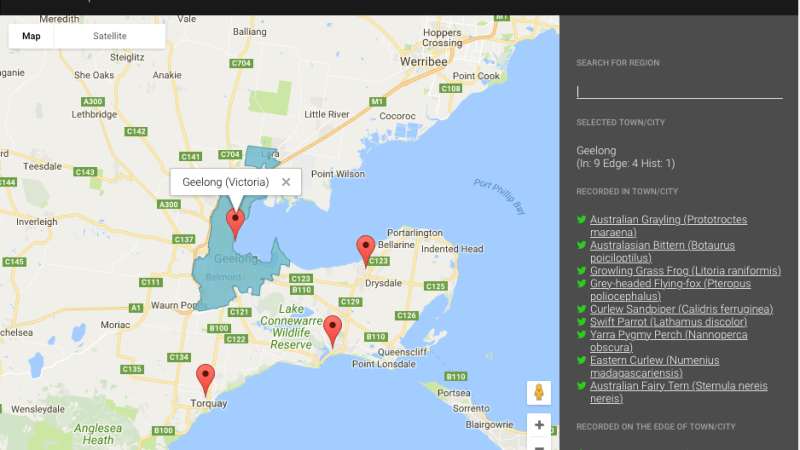Click the red marker near Lake Connewarre
The height and width of the screenshot is (450, 800).
pos(333,328)
